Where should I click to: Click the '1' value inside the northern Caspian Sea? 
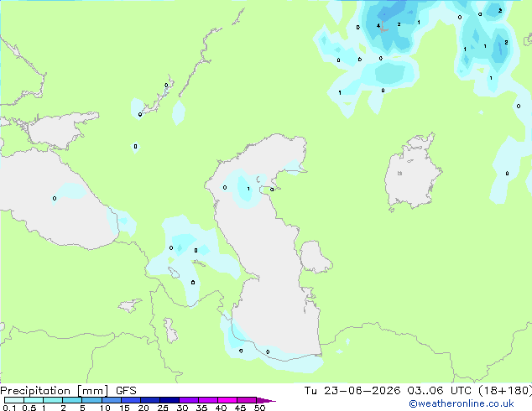[248, 189]
